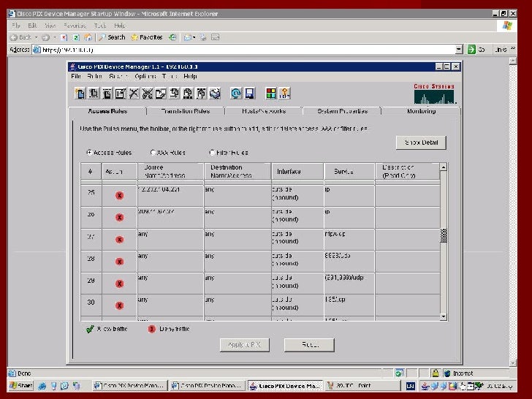Image resolution: width=532 pixels, height=399 pixels.
Task: Expand the Links toolbar chevron
Action: coord(513,48)
